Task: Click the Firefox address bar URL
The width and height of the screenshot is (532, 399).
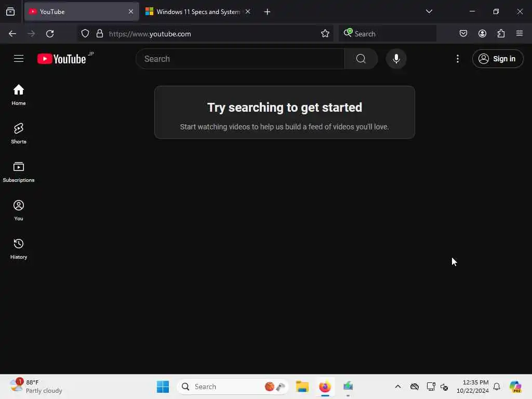Action: tap(150, 34)
